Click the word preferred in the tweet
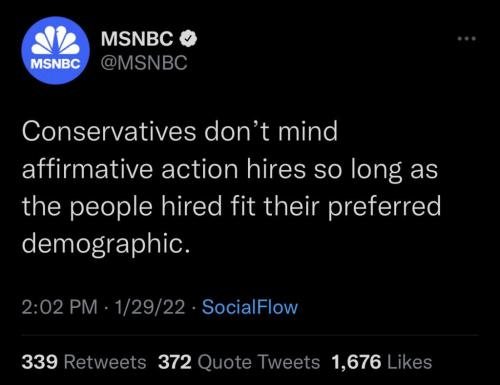This screenshot has width=500, height=385. point(384,207)
